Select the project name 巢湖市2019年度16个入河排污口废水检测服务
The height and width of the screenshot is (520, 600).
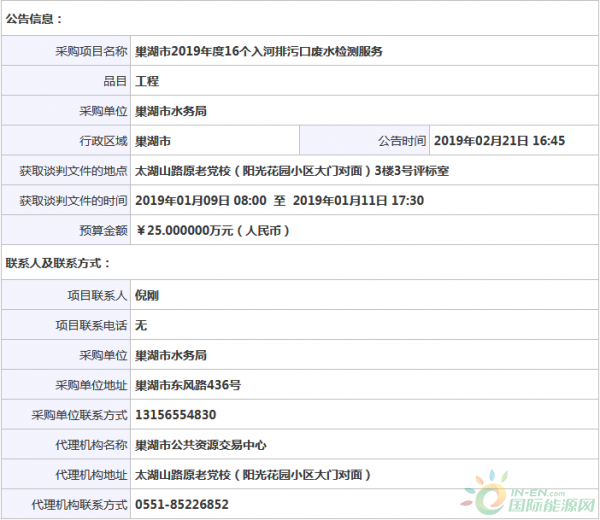click(258, 51)
